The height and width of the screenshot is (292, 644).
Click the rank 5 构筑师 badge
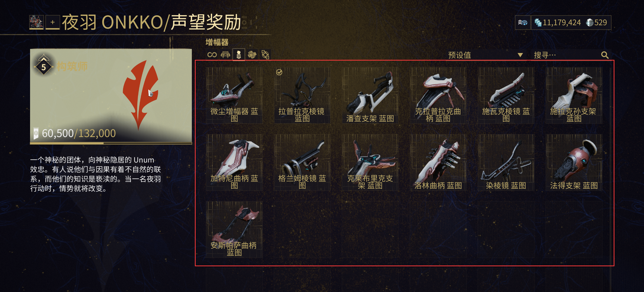[61, 67]
